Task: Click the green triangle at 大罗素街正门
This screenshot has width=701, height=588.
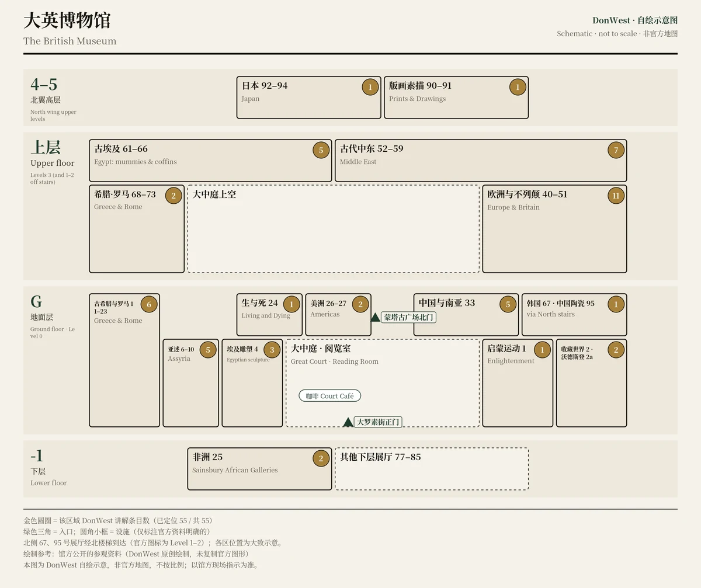Action: [348, 422]
